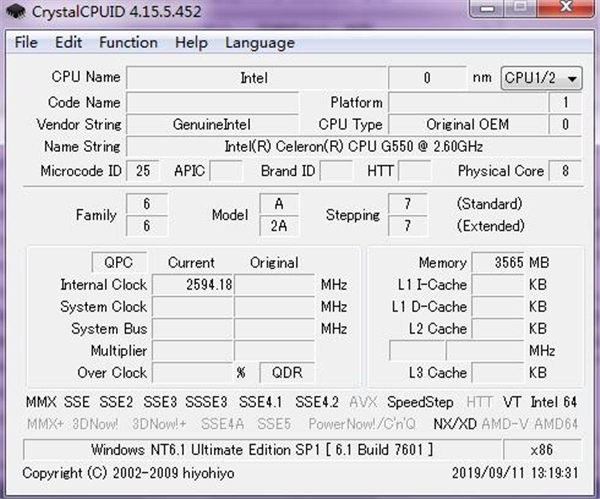Open the Function menu
The height and width of the screenshot is (499, 600).
[128, 42]
